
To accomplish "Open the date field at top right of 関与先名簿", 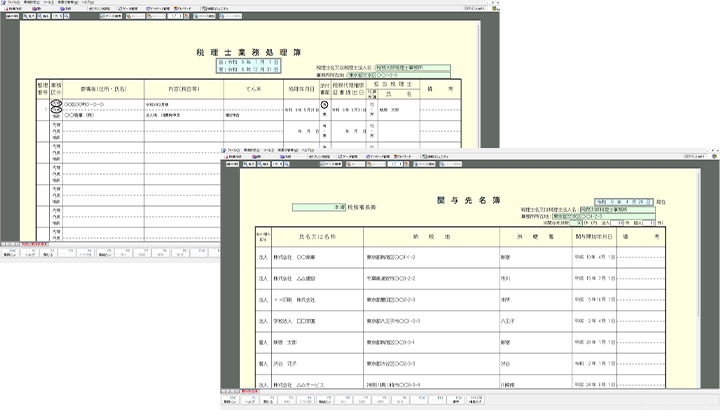I will pyautogui.click(x=626, y=201).
